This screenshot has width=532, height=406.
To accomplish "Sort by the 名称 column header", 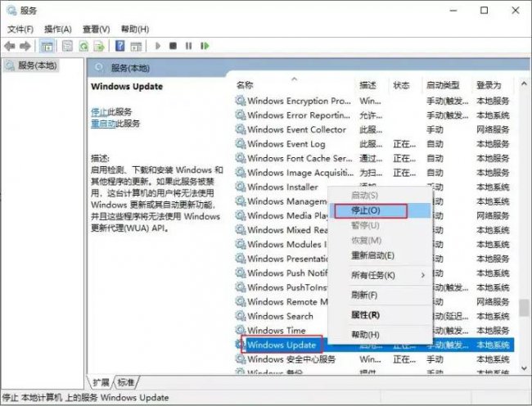I will pyautogui.click(x=295, y=85).
